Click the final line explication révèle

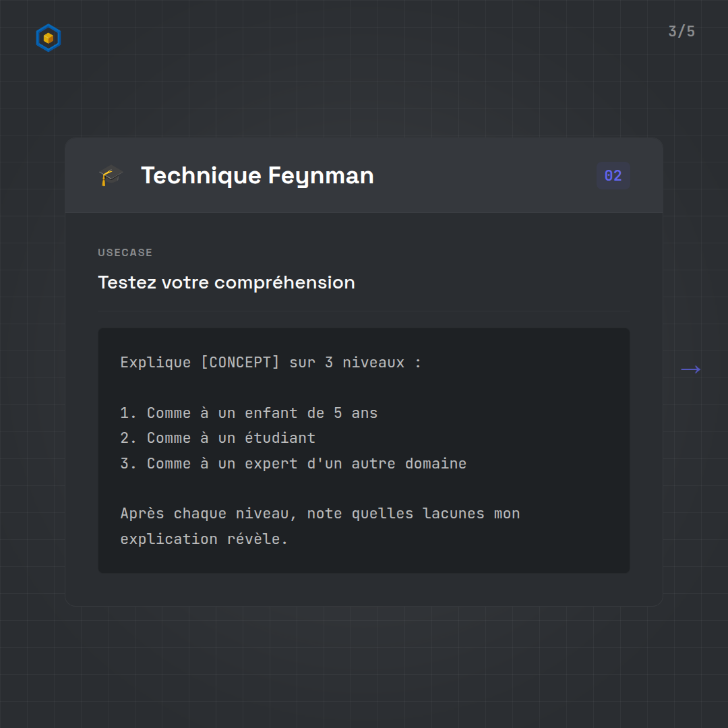click(204, 539)
